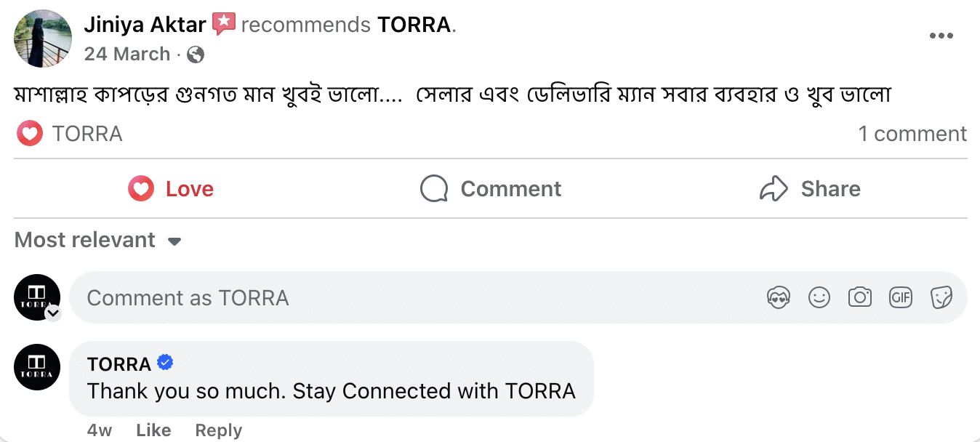The width and height of the screenshot is (980, 442).
Task: Click the blue verified badge next to TORRA
Action: tap(166, 363)
